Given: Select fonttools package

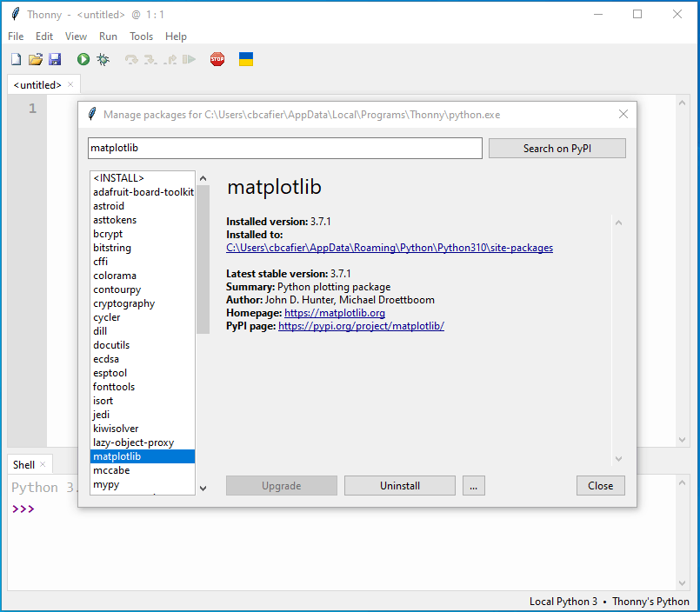Looking at the screenshot, I should pyautogui.click(x=143, y=387).
